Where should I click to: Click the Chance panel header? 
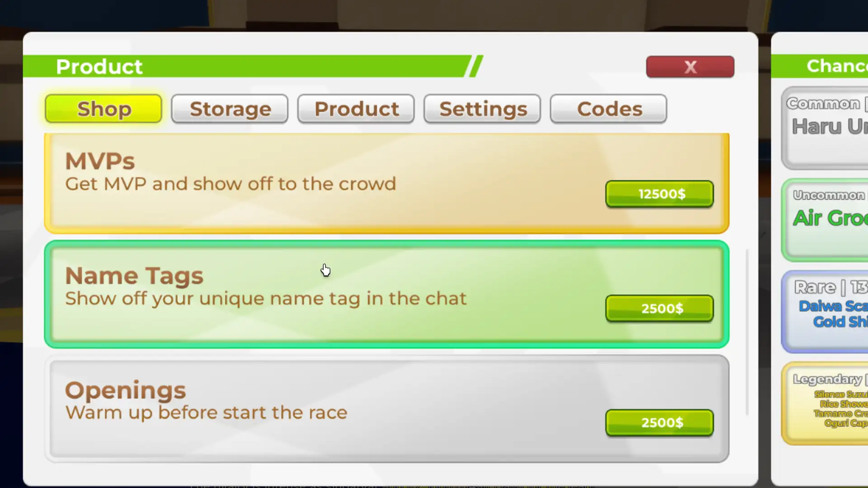[820, 66]
